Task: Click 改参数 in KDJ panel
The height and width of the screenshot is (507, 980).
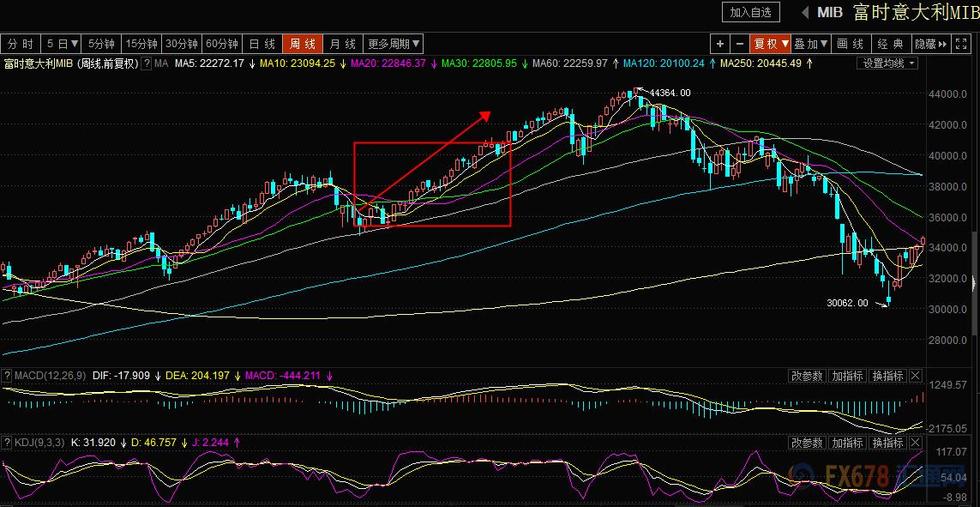Action: 808,443
